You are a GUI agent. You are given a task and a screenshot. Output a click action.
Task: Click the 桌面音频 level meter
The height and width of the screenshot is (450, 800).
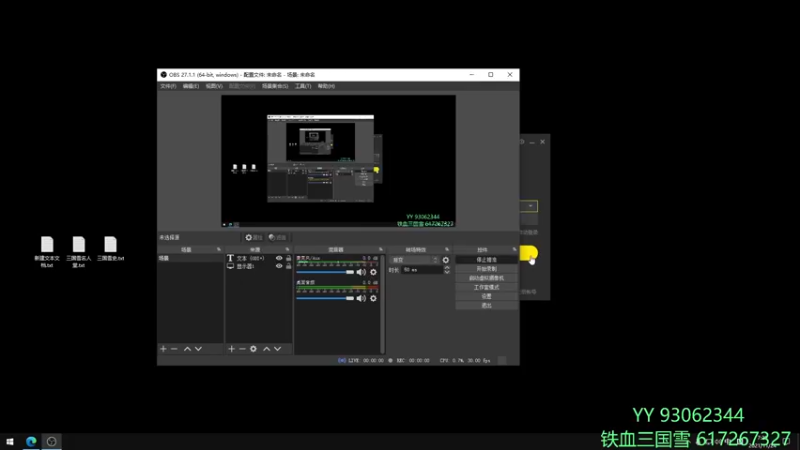point(337,289)
